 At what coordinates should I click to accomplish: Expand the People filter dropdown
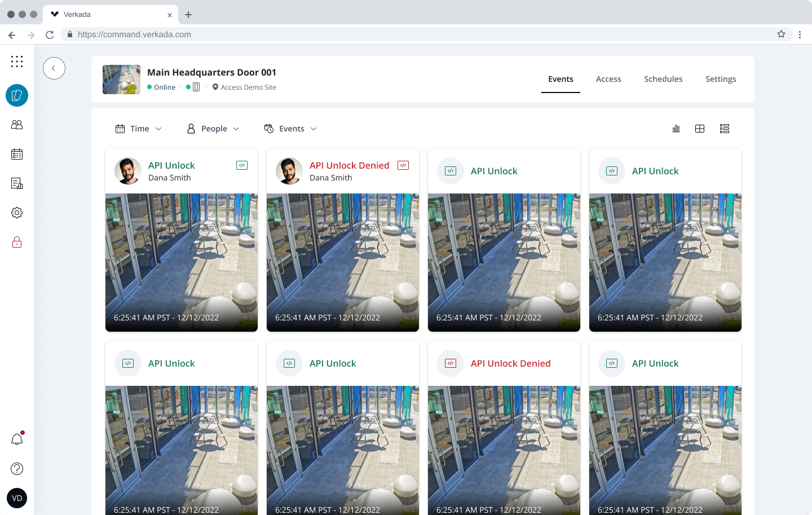(213, 129)
